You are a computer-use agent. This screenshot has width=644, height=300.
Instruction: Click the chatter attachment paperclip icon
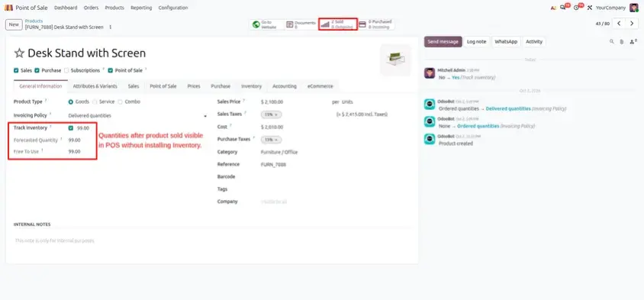(622, 41)
